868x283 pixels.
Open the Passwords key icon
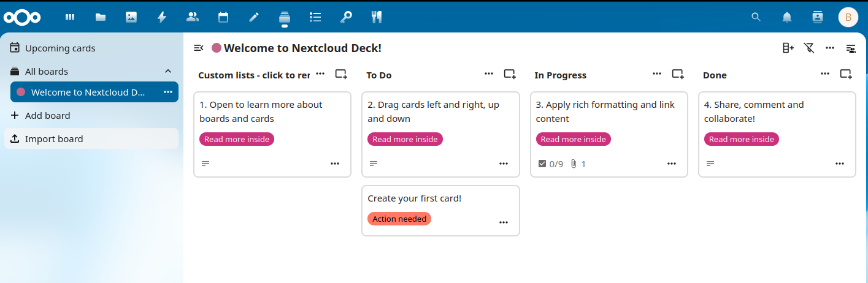click(346, 17)
